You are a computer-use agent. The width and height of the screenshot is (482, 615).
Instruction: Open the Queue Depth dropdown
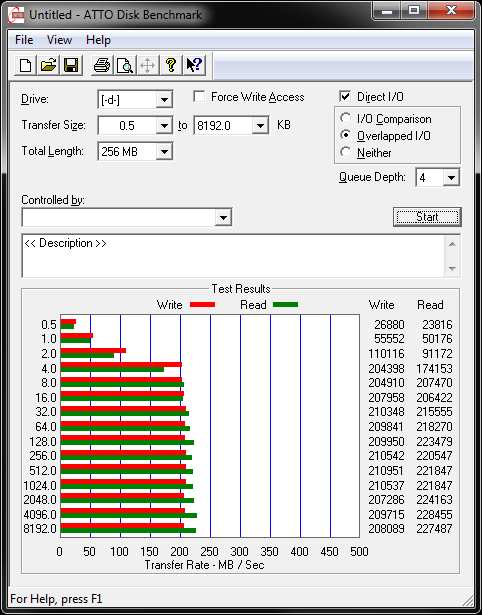tap(451, 178)
